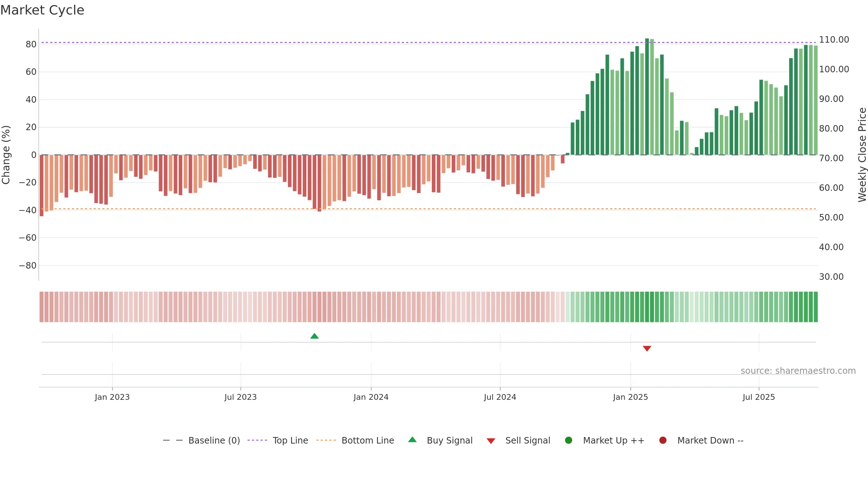Click the −40 tick on Change axis
Screen dimensions: 868x488
pos(28,210)
